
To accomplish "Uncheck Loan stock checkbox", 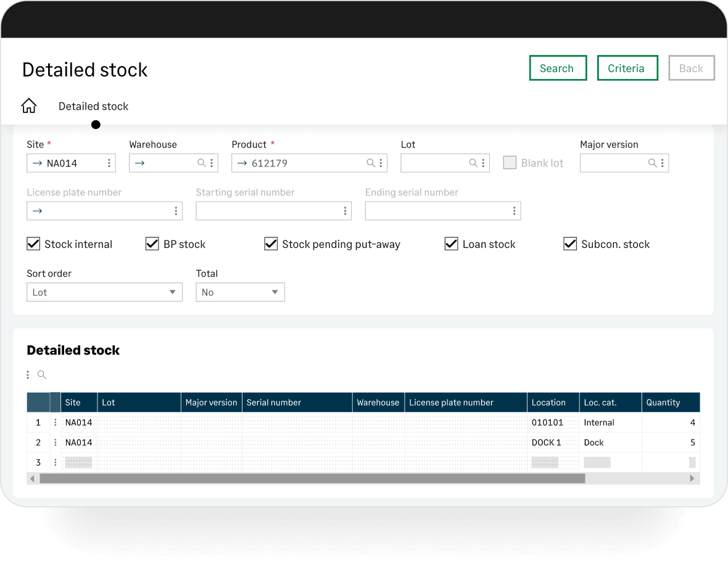I will pyautogui.click(x=451, y=244).
